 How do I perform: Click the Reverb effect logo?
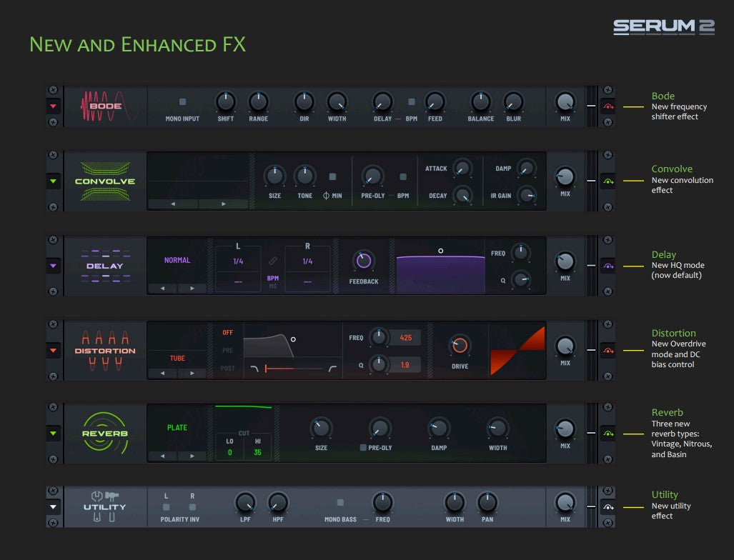105,434
